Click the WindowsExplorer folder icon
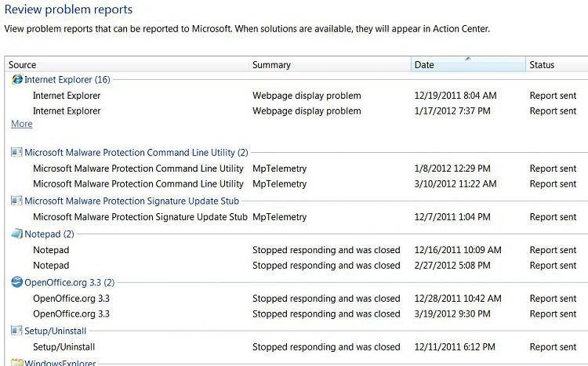Screen dimensions: 588x366 pyautogui.click(x=16, y=362)
